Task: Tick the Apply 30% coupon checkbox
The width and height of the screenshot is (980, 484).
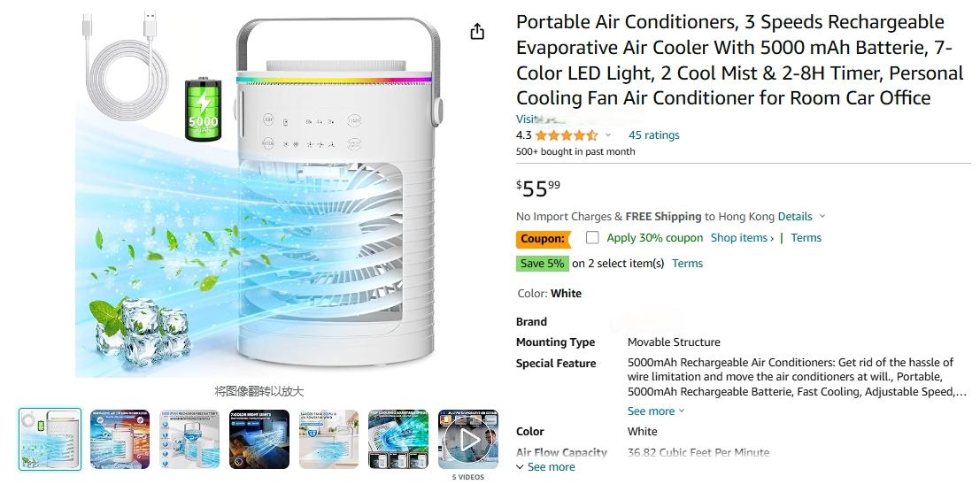Action: pos(592,238)
